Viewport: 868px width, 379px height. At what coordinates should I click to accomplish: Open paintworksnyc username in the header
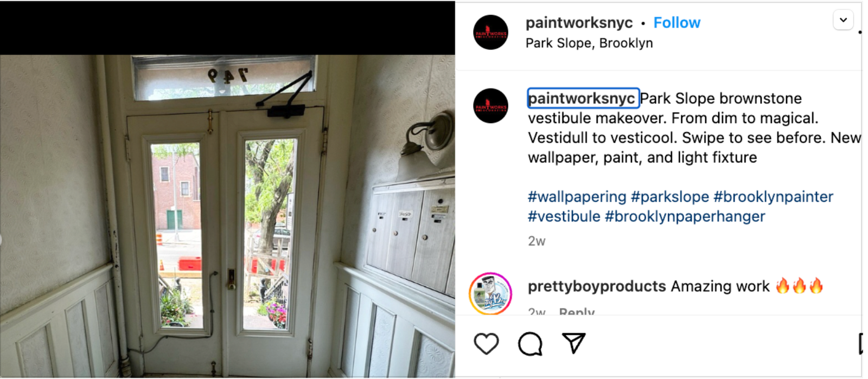tap(579, 23)
